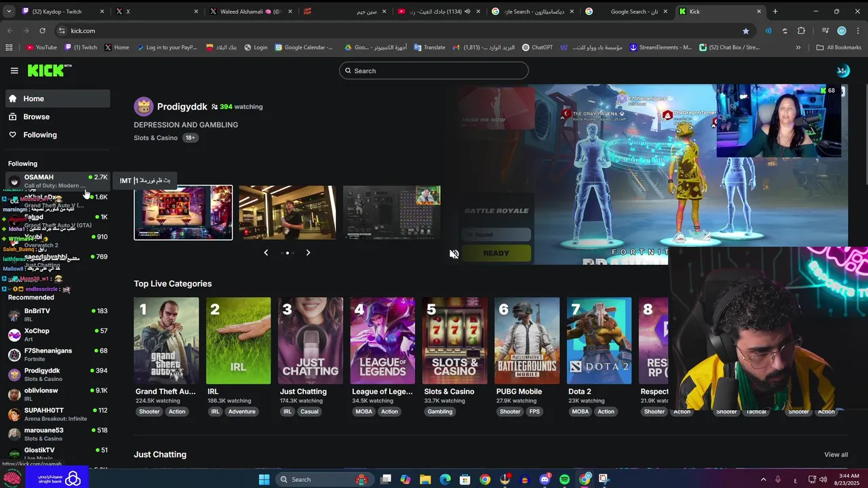Go to next featured stream arrow
The image size is (868, 488).
coord(308,253)
